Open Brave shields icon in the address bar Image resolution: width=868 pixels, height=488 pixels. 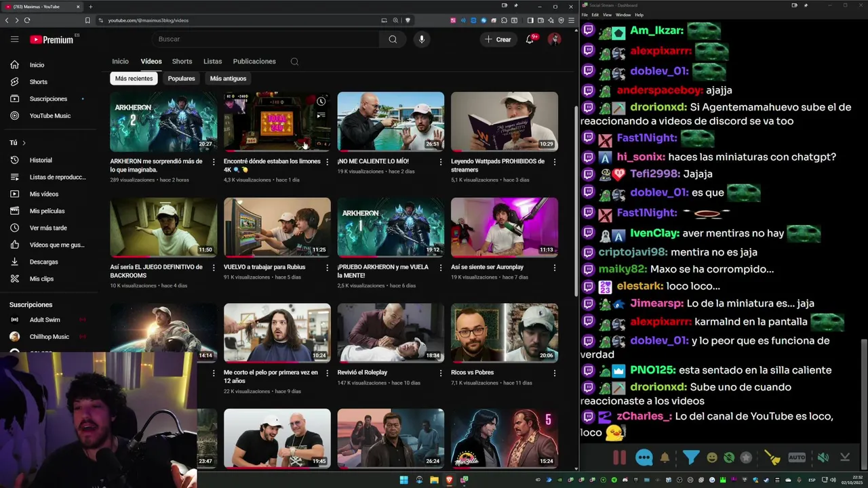pos(408,20)
